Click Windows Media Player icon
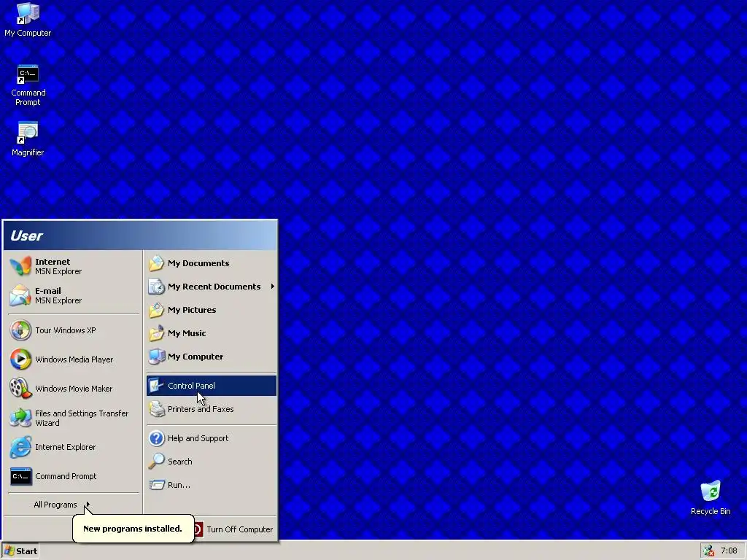 point(20,359)
